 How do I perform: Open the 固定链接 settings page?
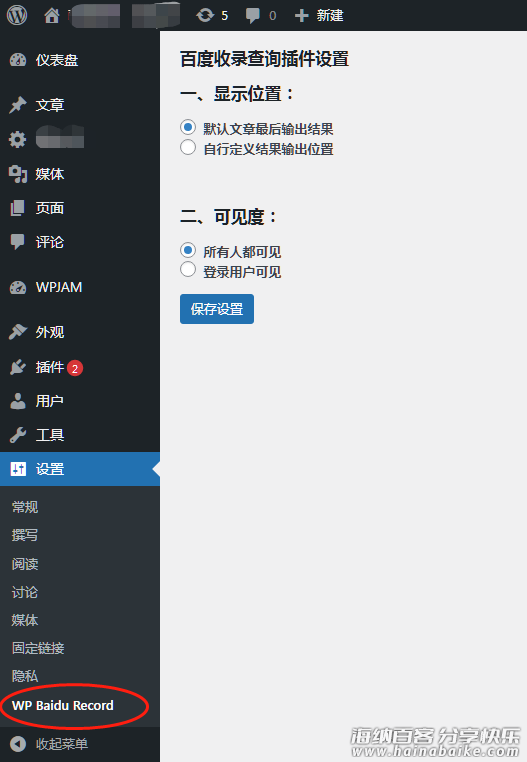(x=38, y=648)
